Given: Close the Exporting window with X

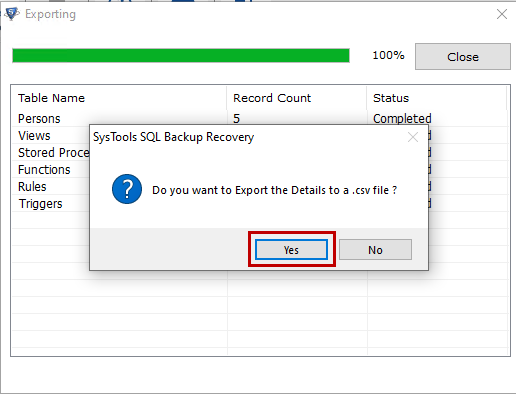Looking at the screenshot, I should click(x=502, y=14).
